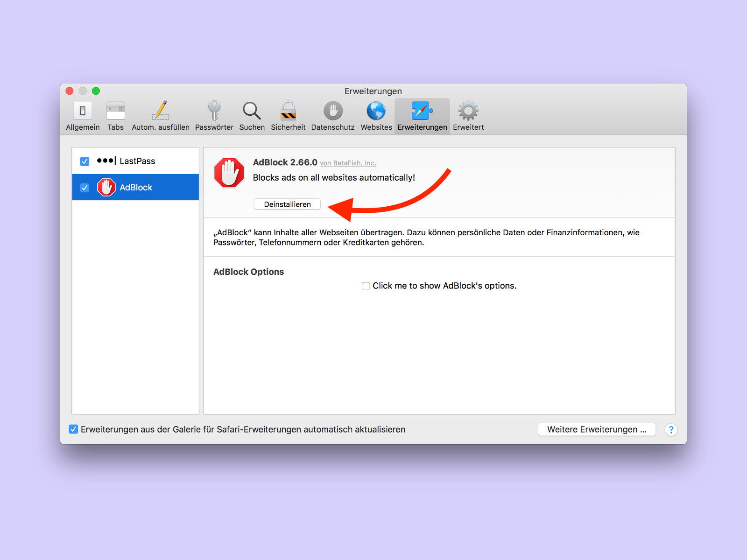Tick 'Click me to show AdBlock's options'
Screen dimensions: 747x560
point(366,286)
